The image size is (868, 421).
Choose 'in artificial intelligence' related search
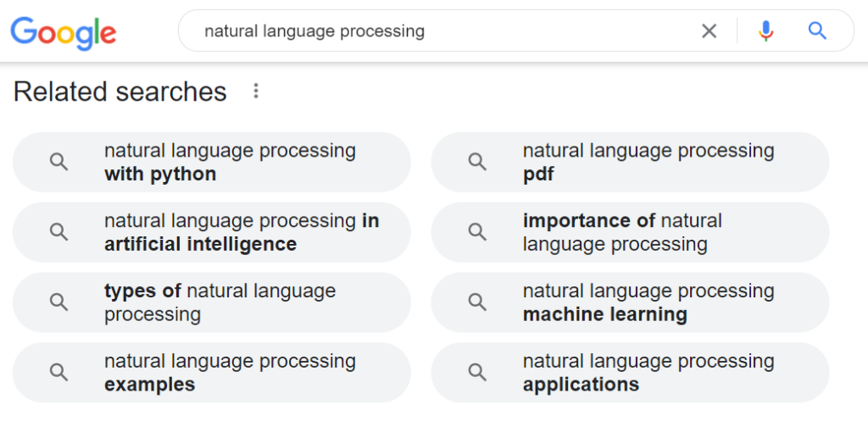click(x=241, y=232)
